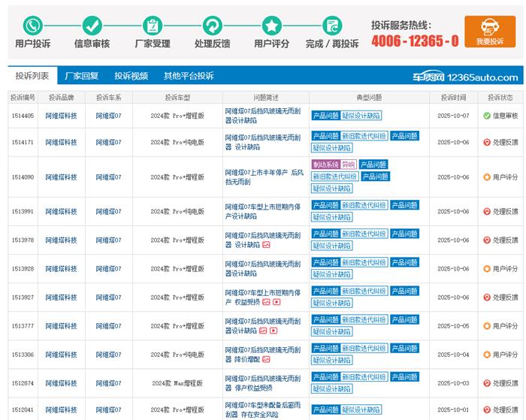Click the 车质网 12365auto.com logo
This screenshot has height=420, width=526.
point(464,77)
